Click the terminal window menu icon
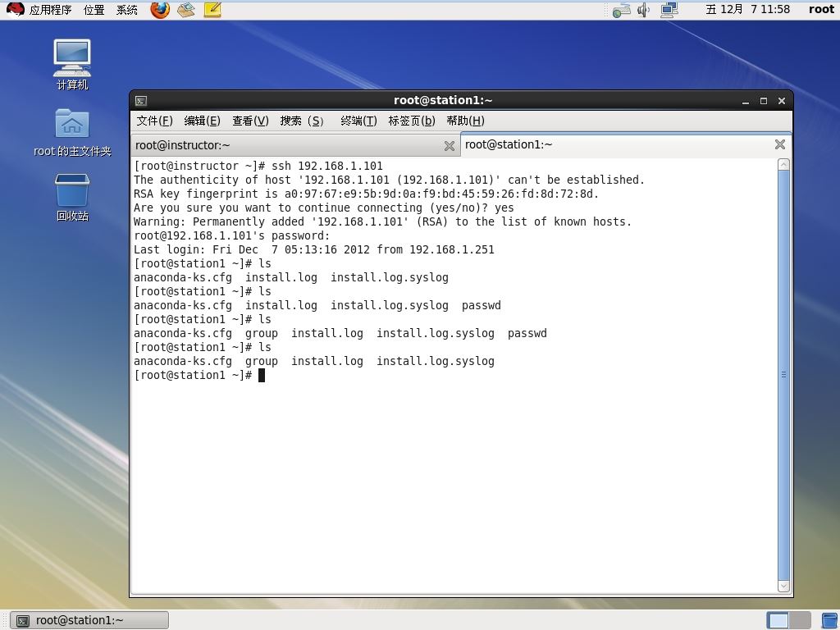The height and width of the screenshot is (630, 840). point(141,101)
